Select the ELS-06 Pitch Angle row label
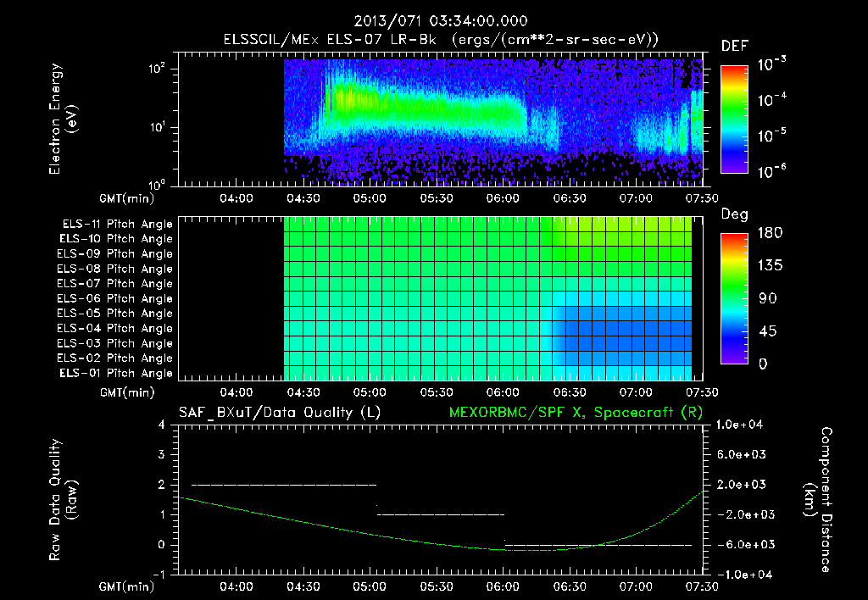Image resolution: width=868 pixels, height=600 pixels. click(x=114, y=299)
